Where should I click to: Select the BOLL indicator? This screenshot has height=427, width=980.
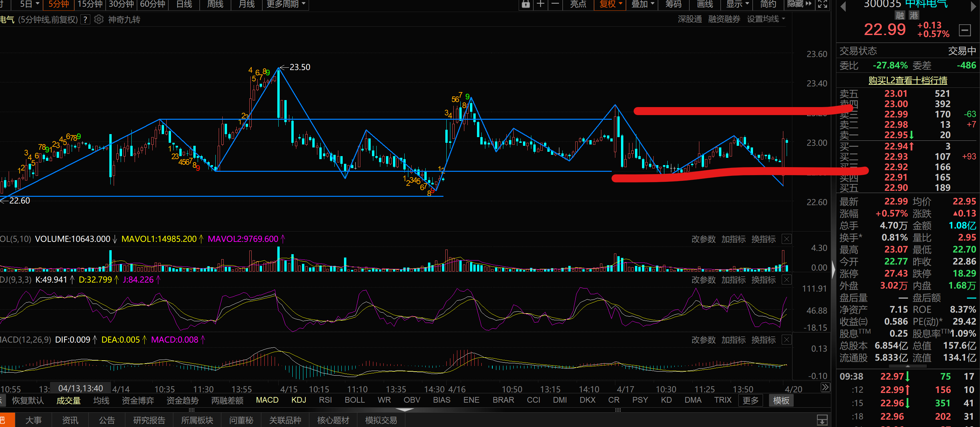pos(355,400)
